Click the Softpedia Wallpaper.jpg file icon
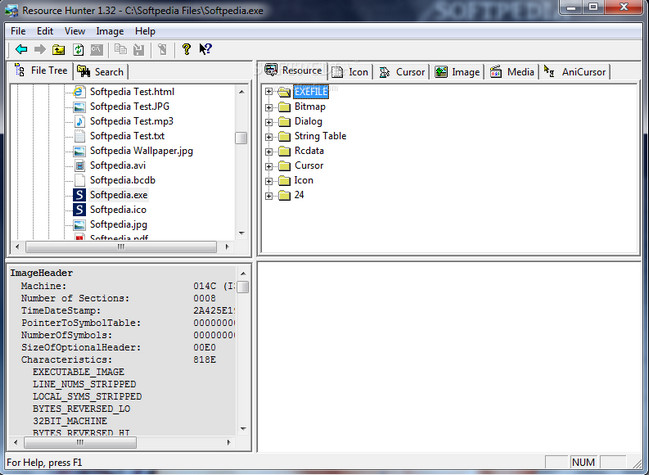 click(x=79, y=151)
